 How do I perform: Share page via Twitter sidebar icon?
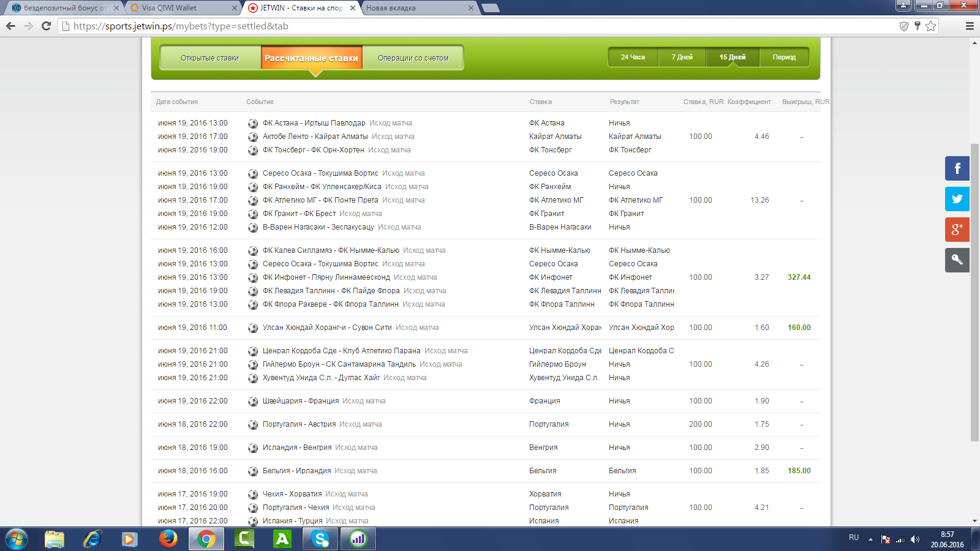point(957,199)
